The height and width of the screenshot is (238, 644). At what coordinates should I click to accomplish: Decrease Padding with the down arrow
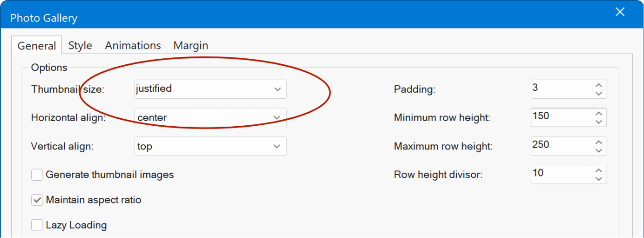[599, 93]
